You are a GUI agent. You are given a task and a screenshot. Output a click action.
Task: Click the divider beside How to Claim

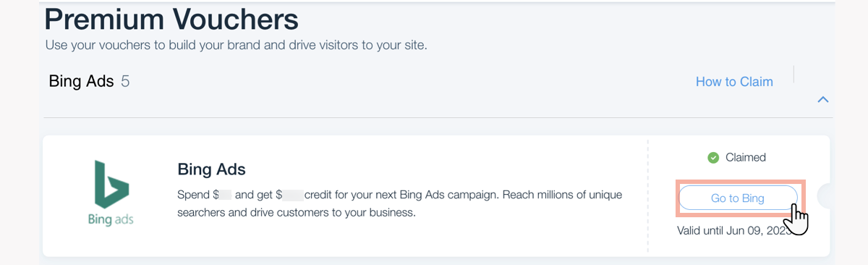tap(794, 75)
